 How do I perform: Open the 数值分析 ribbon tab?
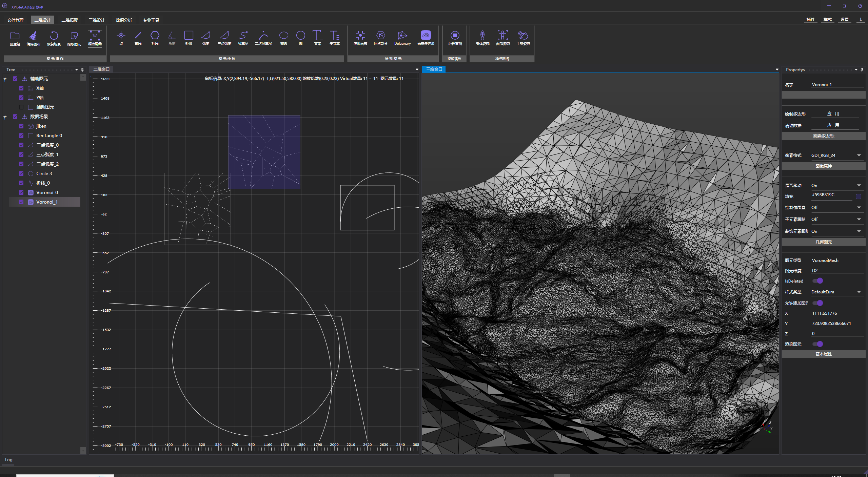tap(124, 20)
